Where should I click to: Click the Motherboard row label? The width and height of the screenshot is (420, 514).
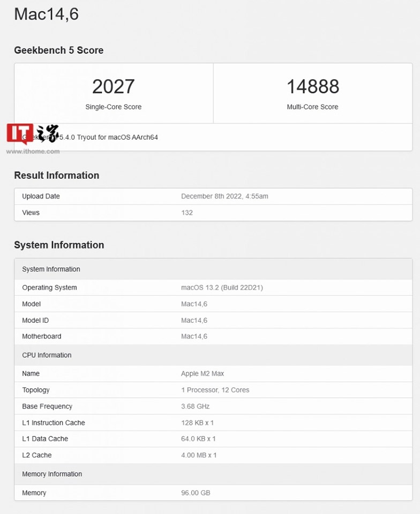pos(42,336)
